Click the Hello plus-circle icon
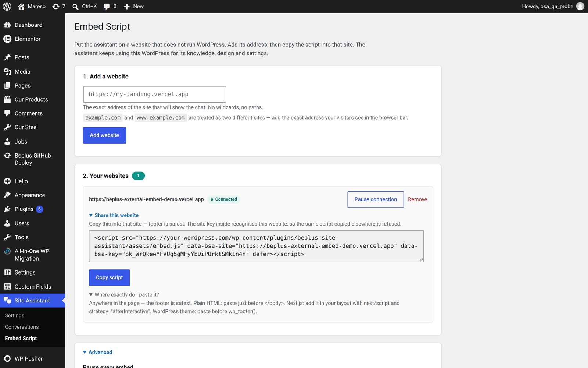588x368 pixels. (x=7, y=181)
